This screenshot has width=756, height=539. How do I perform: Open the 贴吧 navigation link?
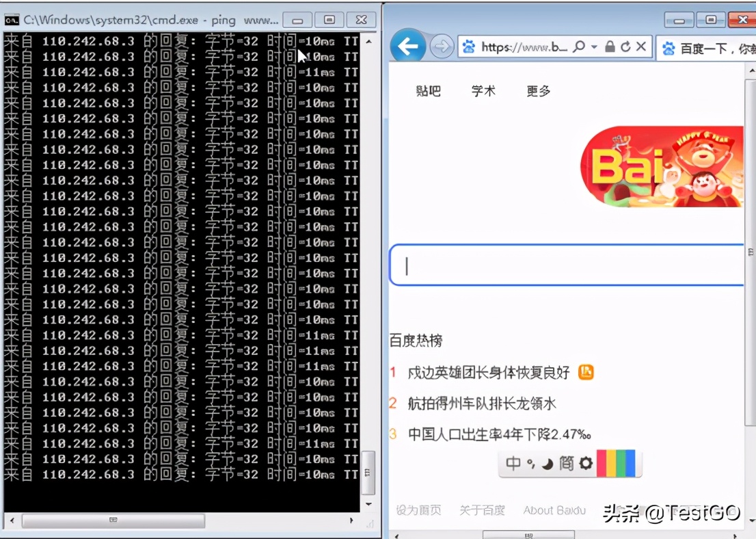(427, 90)
